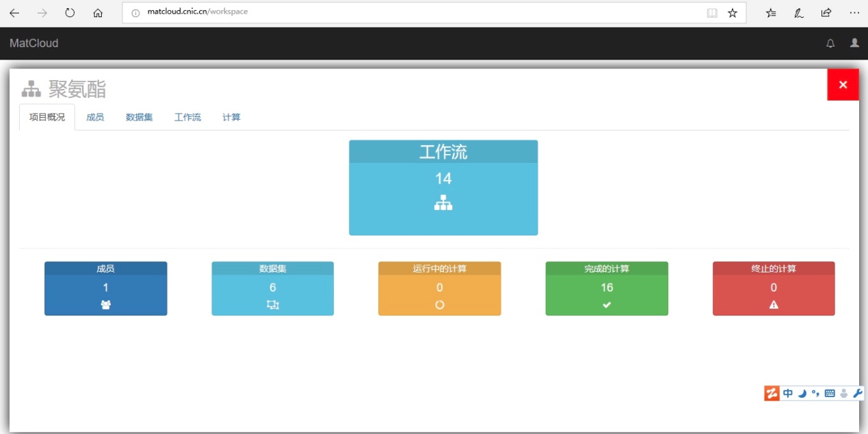Refresh the browser page
This screenshot has height=434, width=868.
(x=70, y=13)
